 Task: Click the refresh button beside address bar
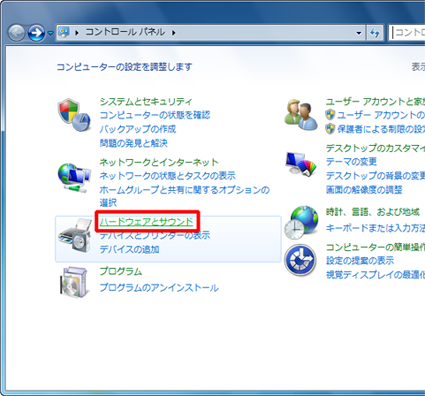pyautogui.click(x=375, y=33)
